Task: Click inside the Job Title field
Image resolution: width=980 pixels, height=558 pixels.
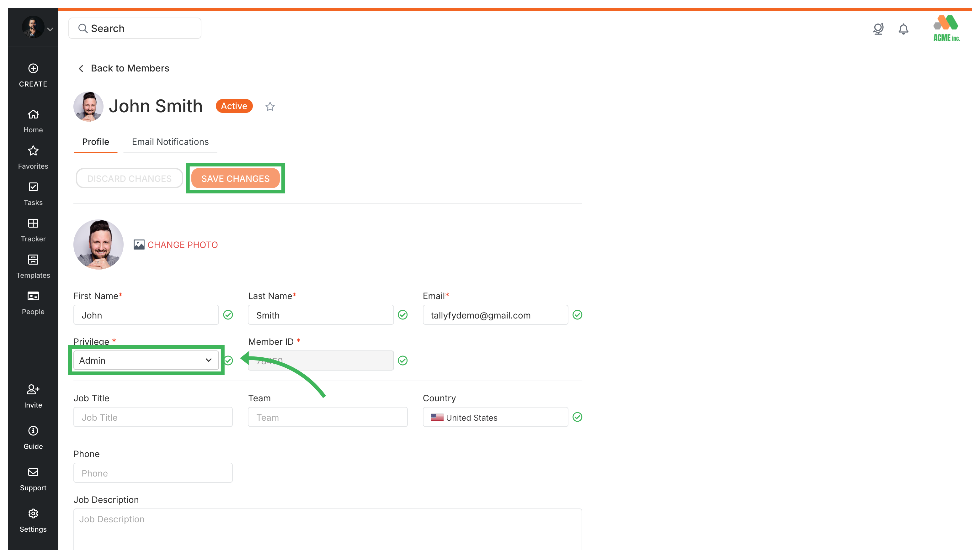Action: 152,417
